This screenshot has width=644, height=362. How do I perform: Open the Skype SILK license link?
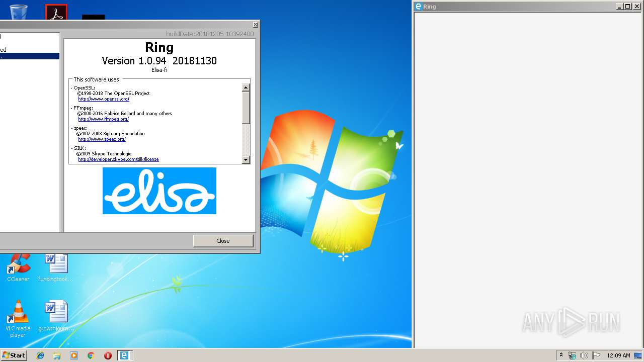[x=118, y=159]
